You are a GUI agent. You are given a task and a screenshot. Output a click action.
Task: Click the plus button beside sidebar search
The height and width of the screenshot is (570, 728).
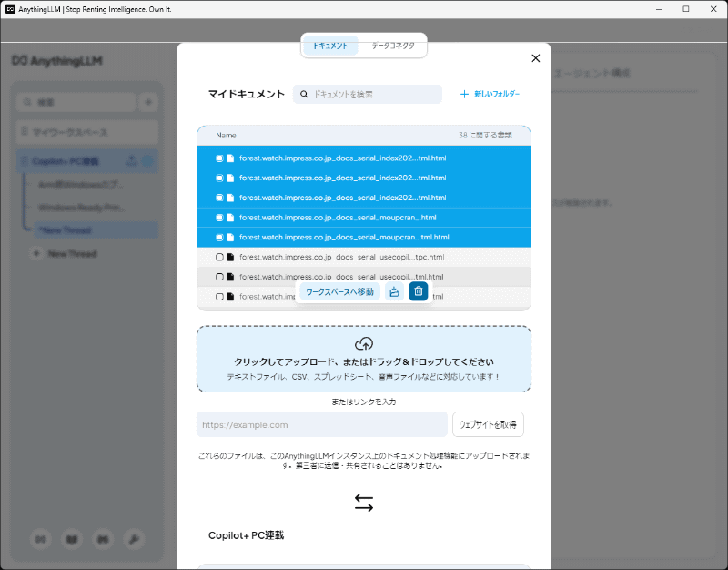click(x=148, y=102)
